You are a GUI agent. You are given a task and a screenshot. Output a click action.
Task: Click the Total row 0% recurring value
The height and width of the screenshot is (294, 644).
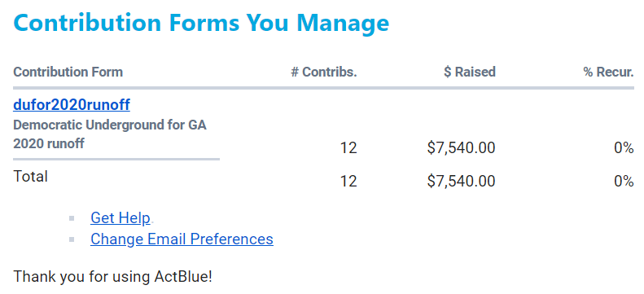coord(624,181)
